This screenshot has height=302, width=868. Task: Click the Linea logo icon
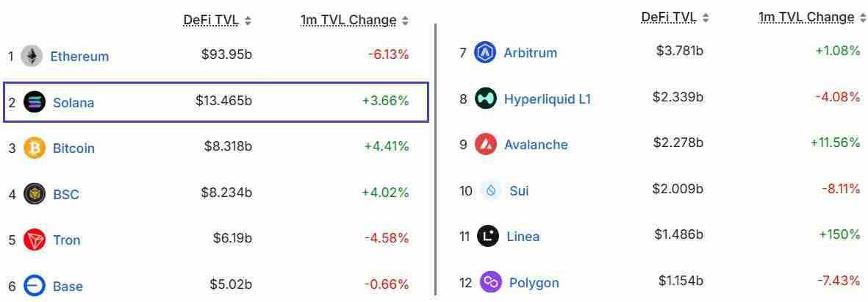(x=488, y=236)
